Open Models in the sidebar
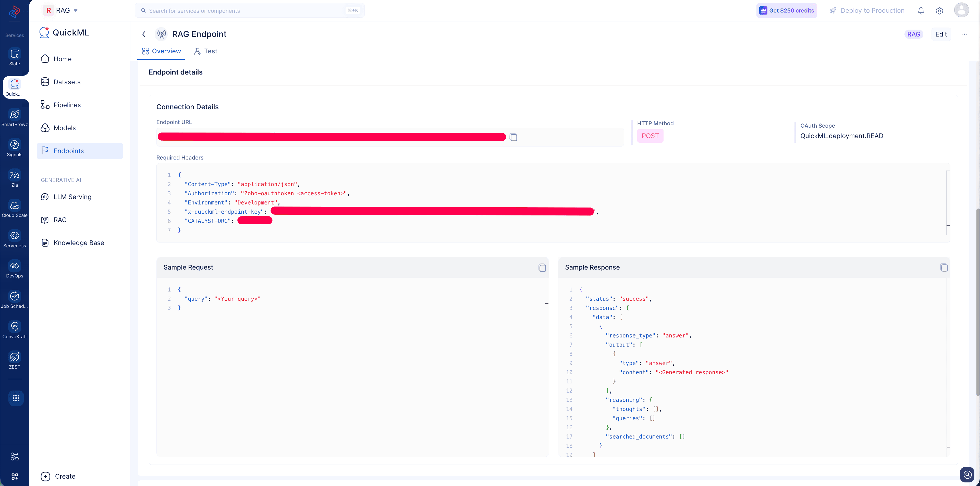The height and width of the screenshot is (486, 980). [x=80, y=128]
